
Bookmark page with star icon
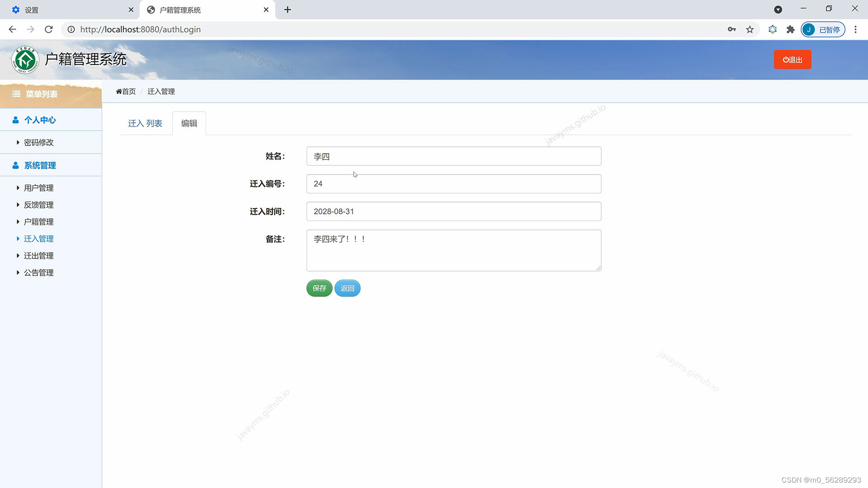click(750, 29)
